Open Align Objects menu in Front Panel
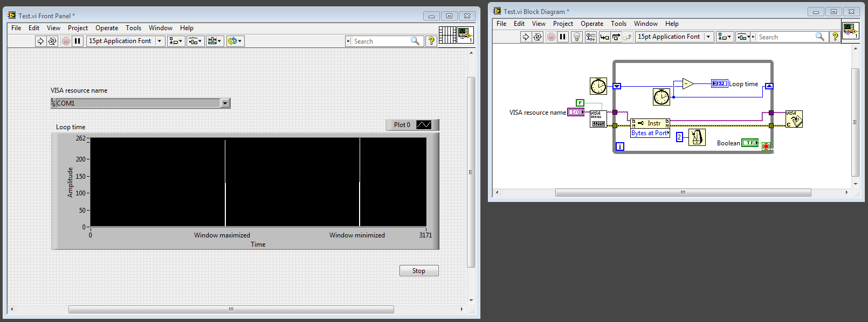This screenshot has width=868, height=322. click(x=176, y=41)
